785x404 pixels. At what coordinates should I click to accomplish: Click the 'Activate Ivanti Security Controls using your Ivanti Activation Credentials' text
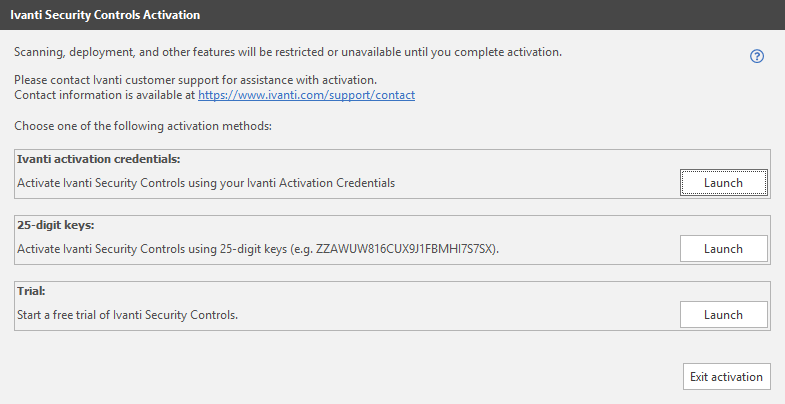pos(206,183)
